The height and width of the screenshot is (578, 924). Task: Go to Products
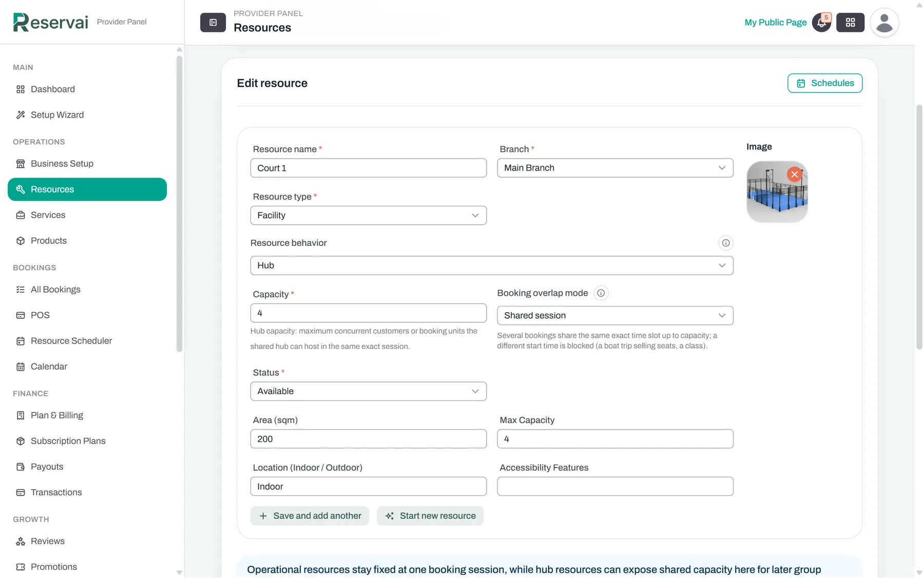(x=87, y=241)
